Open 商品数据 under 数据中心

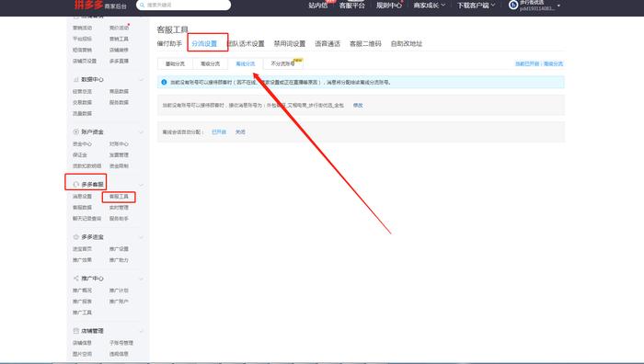pyautogui.click(x=119, y=91)
